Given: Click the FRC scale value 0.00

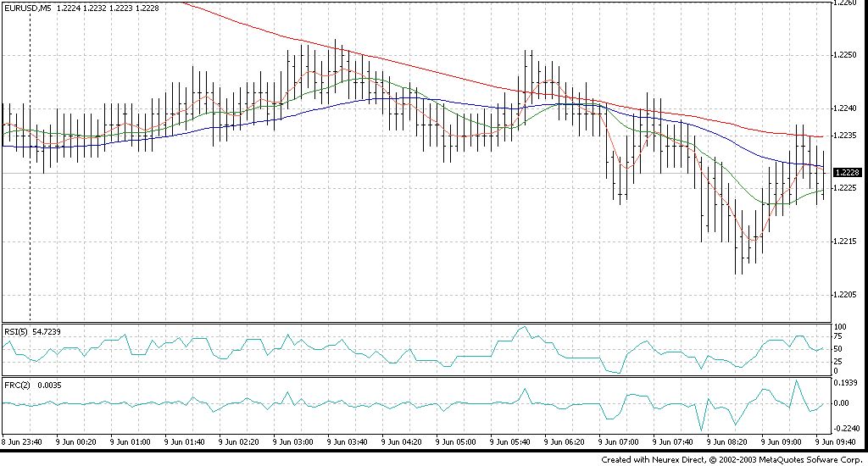Looking at the screenshot, I should tap(842, 403).
